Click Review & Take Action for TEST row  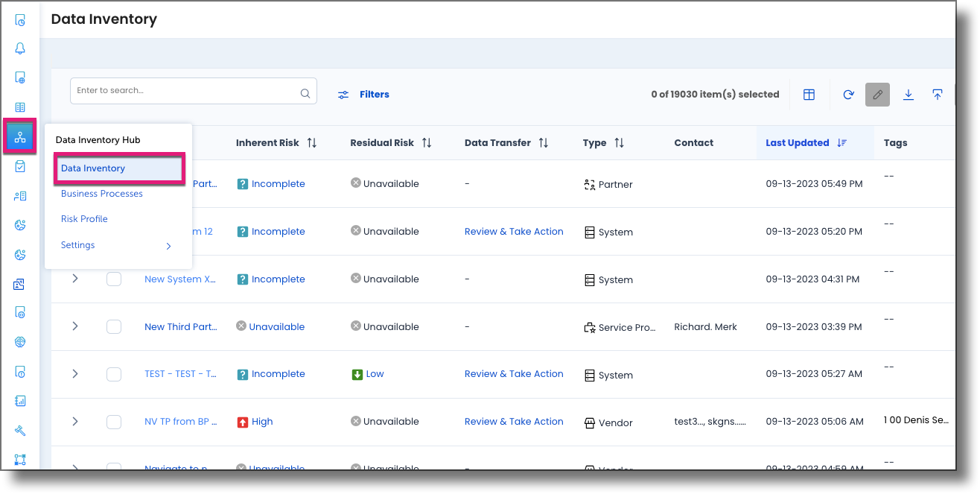514,373
